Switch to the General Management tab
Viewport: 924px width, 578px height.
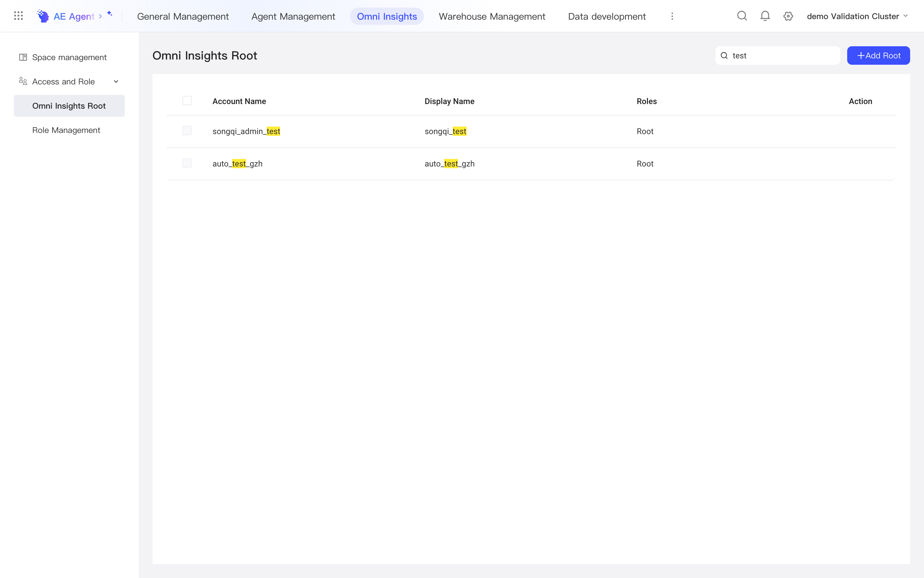(183, 16)
